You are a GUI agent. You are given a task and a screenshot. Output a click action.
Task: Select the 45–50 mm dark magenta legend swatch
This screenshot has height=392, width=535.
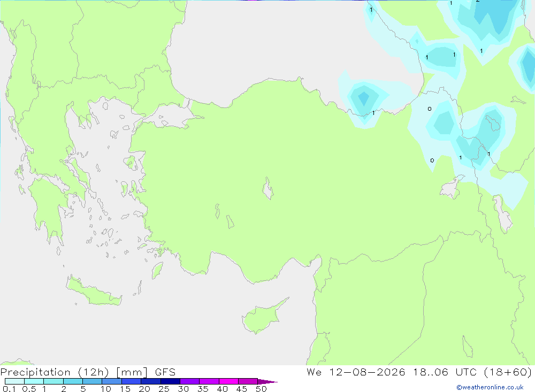click(x=248, y=381)
